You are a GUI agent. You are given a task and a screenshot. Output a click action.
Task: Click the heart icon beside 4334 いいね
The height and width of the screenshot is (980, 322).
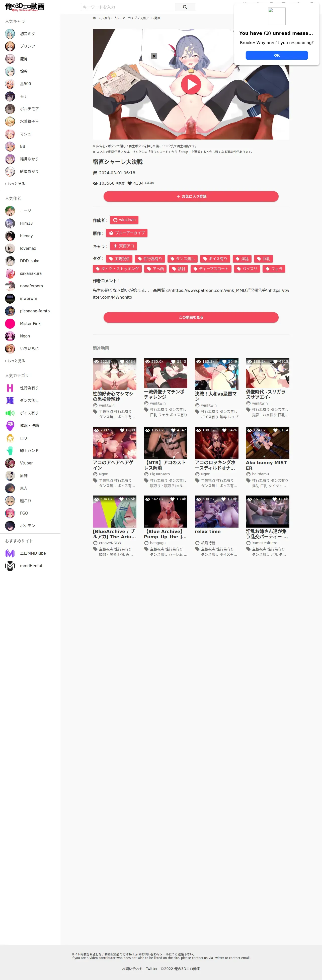click(130, 183)
